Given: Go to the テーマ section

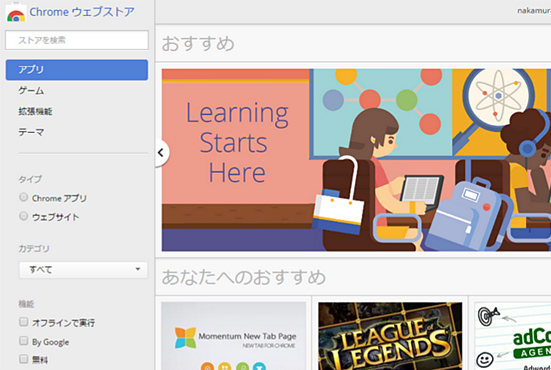Looking at the screenshot, I should click(31, 132).
